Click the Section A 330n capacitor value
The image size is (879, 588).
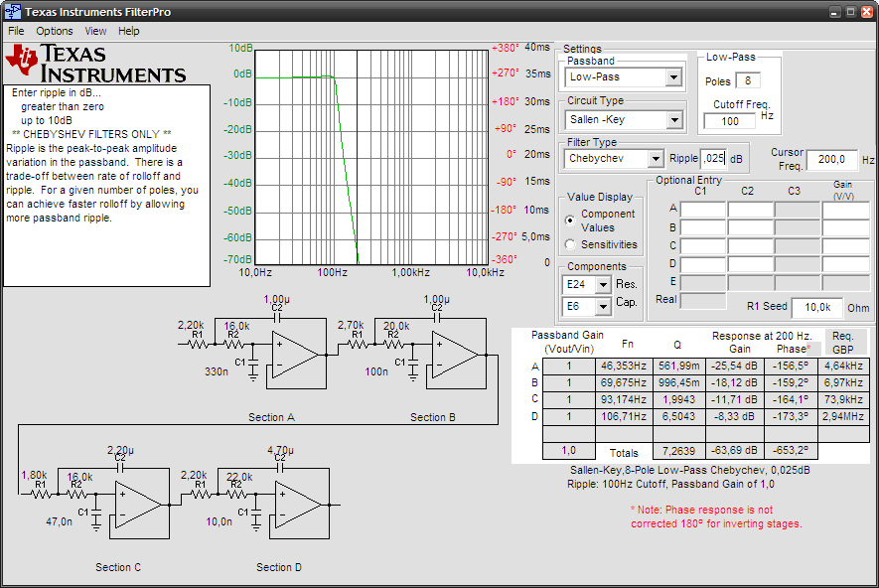[217, 371]
